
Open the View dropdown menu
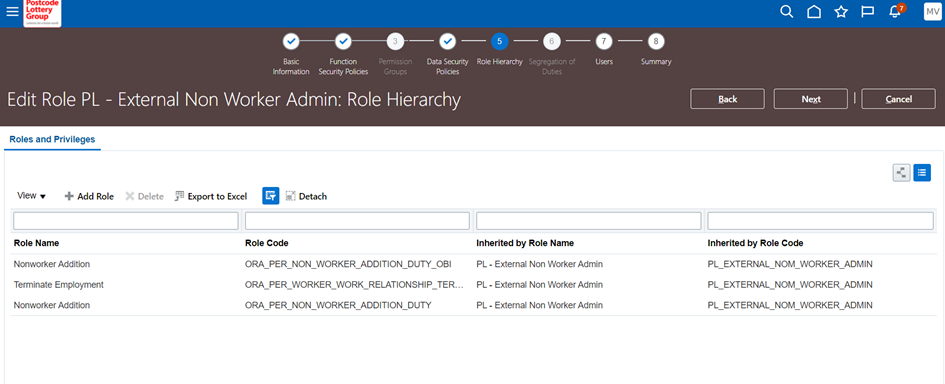click(x=31, y=196)
